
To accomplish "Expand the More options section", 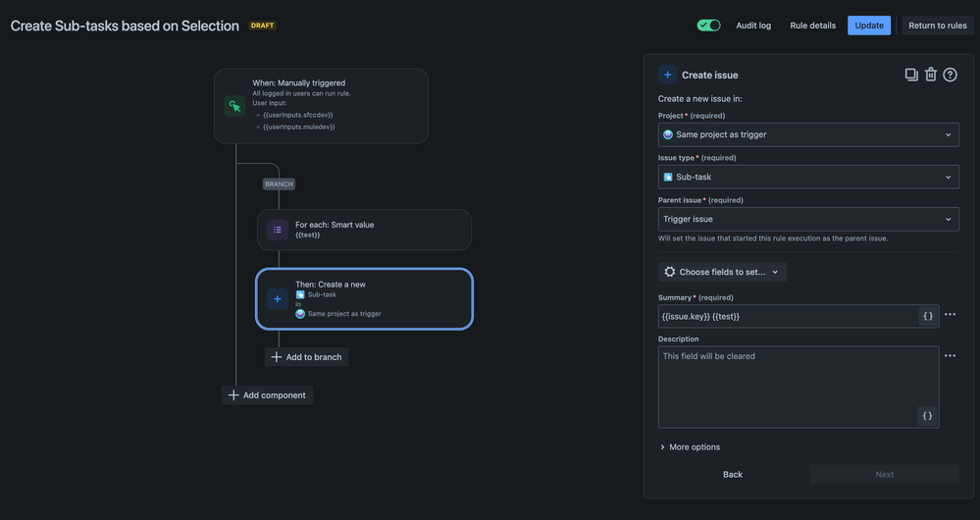I will click(691, 447).
